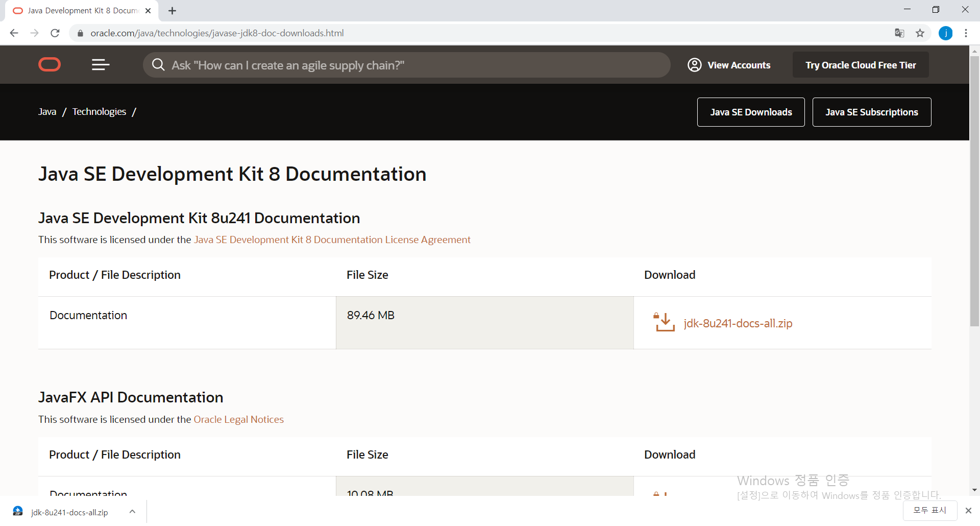Click scrollbar down arrow
The height and width of the screenshot is (526, 980).
click(x=974, y=490)
